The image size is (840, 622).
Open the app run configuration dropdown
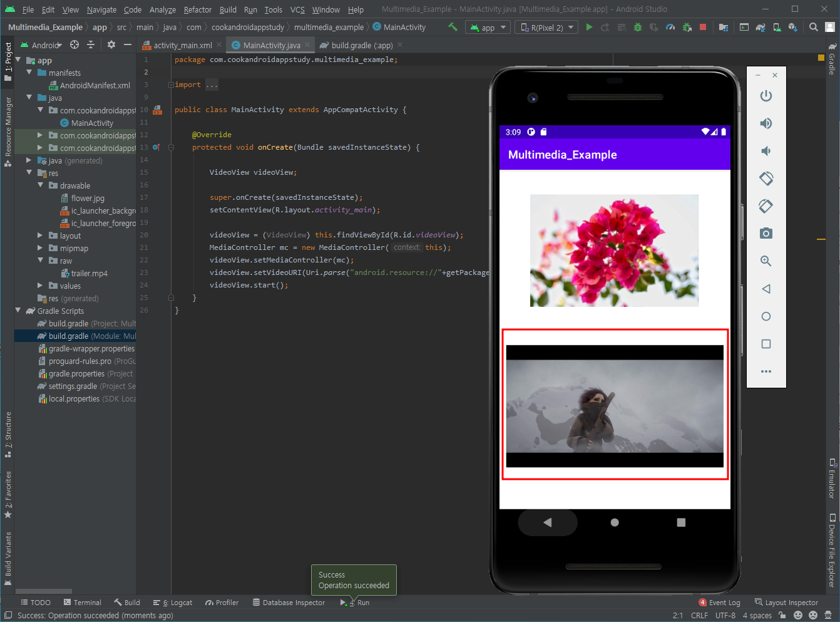488,28
